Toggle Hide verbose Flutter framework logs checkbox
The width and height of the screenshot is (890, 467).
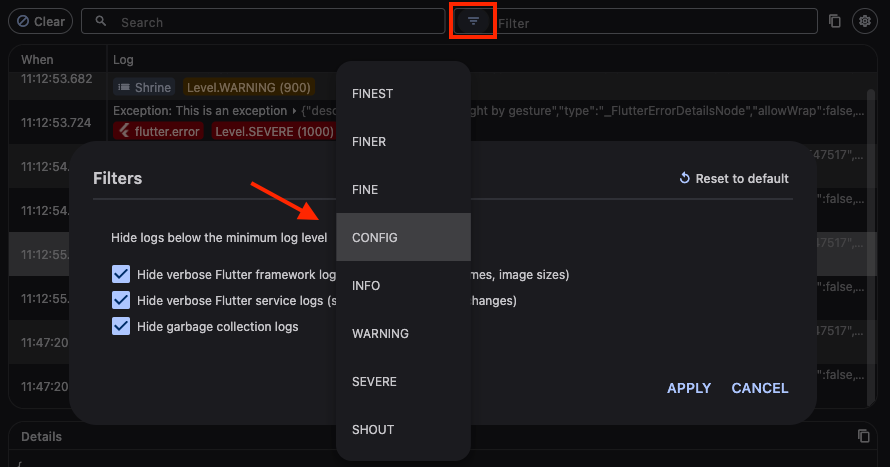121,274
